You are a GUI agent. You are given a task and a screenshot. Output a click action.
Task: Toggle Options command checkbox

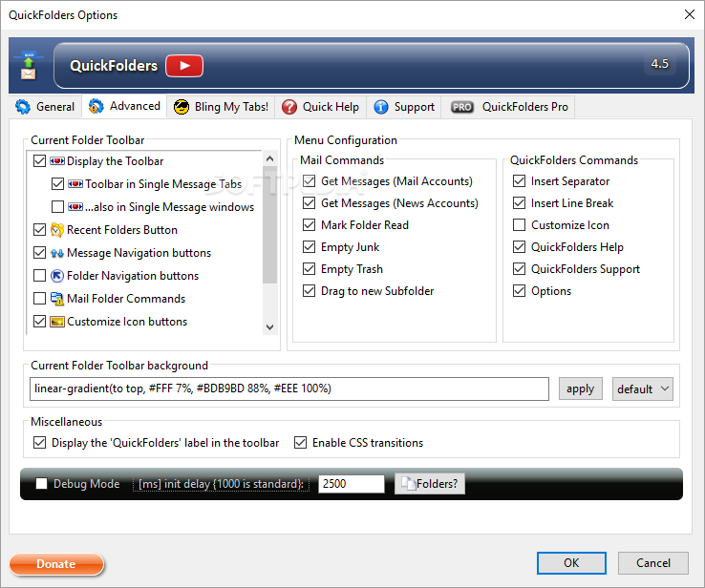coord(520,290)
